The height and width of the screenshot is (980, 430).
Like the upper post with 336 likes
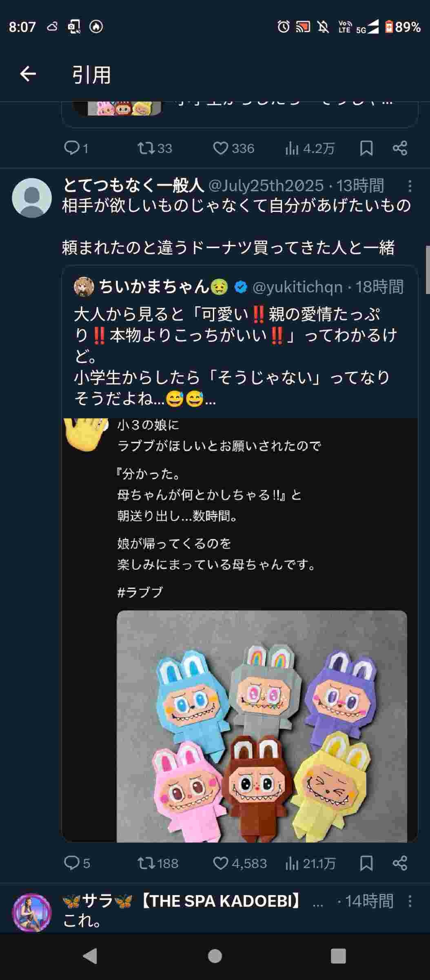coord(234,148)
